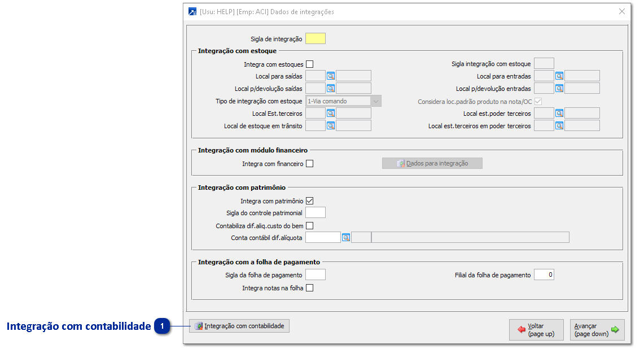Focus Sigla do controle patrimonial field
644x353 pixels.
316,212
